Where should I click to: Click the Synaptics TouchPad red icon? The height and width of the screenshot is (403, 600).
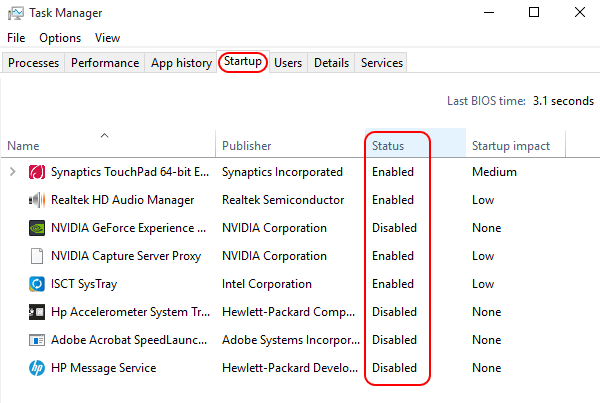[37, 172]
